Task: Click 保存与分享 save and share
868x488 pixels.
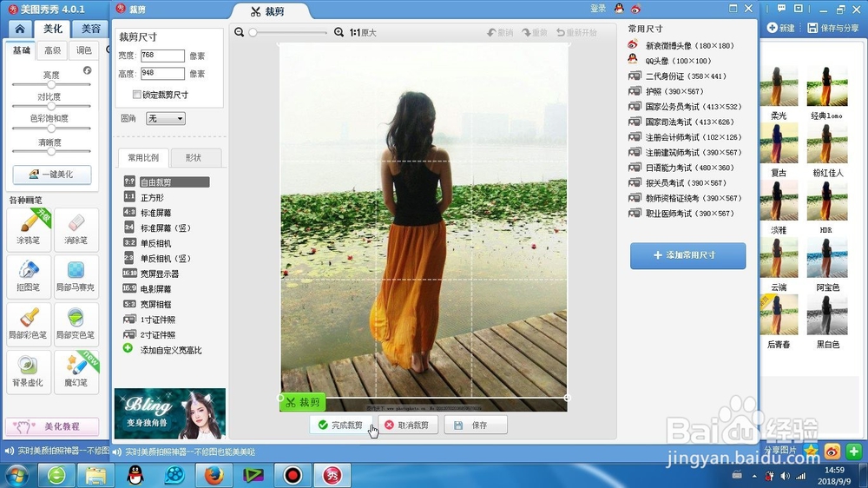Action: coord(833,28)
